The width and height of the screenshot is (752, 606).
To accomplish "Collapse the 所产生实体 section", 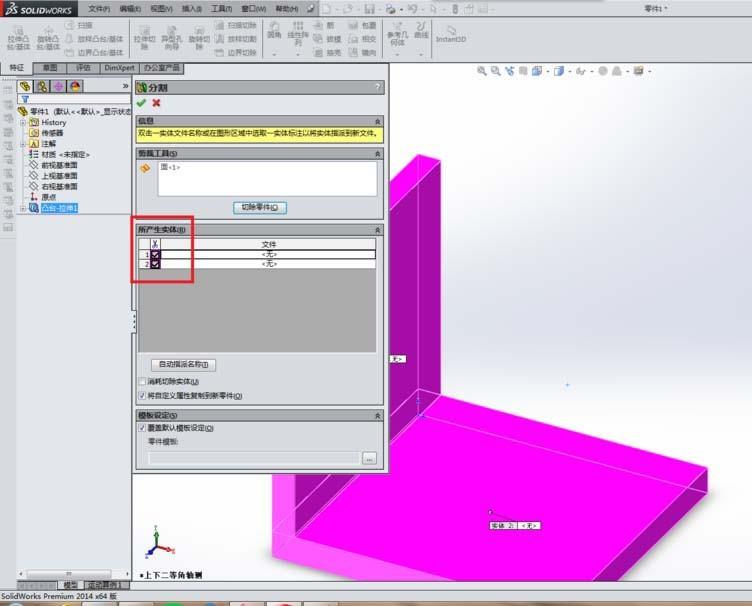I will click(377, 230).
